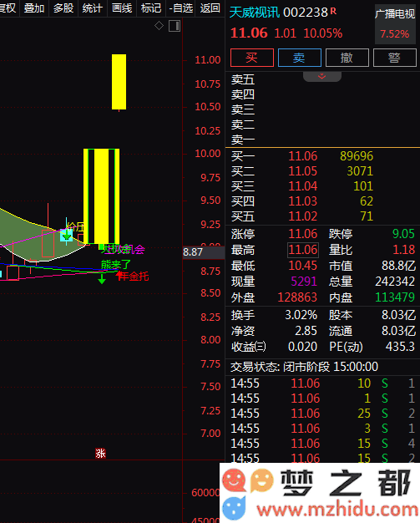Click the cyan signal marker with green arrow
The width and height of the screenshot is (420, 523).
(66, 235)
